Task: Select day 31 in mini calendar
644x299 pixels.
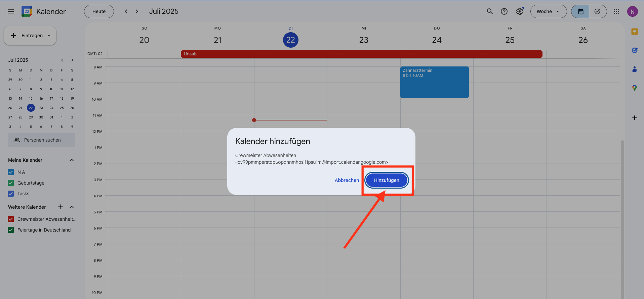Action: [51, 117]
